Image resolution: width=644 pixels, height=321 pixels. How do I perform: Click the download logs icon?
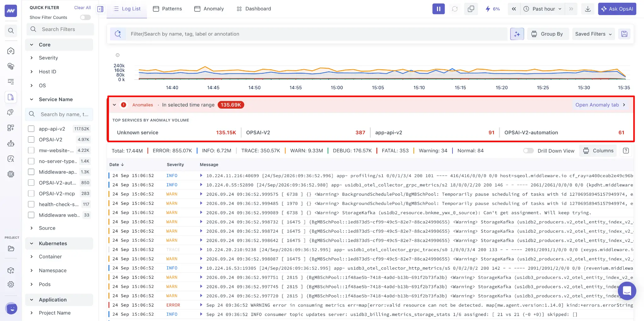[587, 9]
